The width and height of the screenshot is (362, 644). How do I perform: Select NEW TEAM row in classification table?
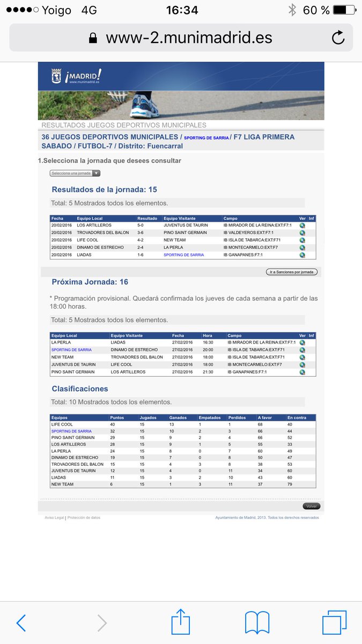182,484
